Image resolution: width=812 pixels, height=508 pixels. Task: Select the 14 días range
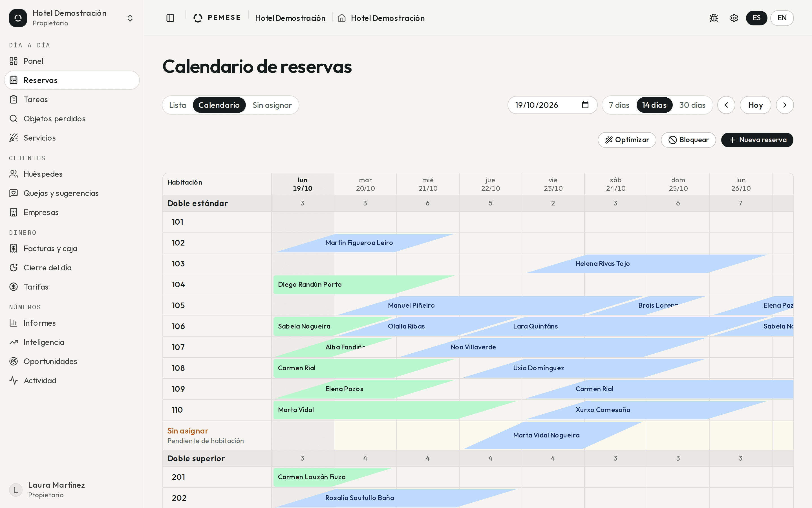click(x=654, y=105)
